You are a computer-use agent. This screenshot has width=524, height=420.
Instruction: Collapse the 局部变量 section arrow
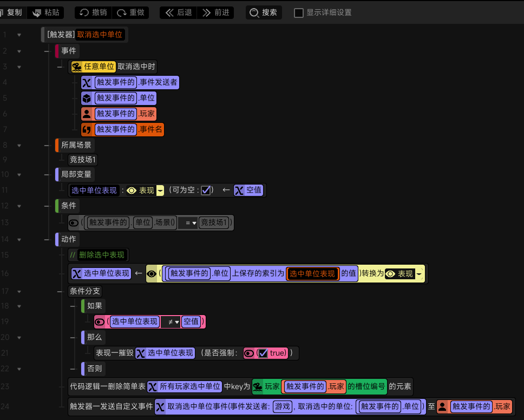(19, 175)
